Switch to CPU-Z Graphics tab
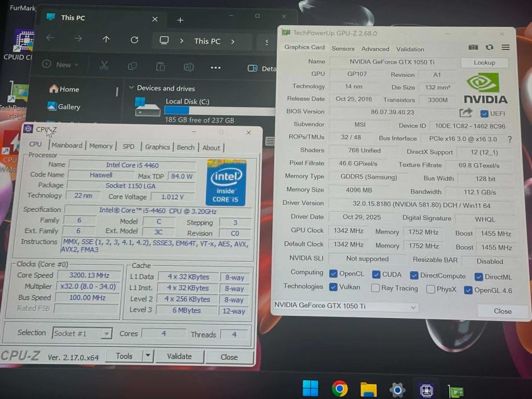This screenshot has height=399, width=532. (157, 147)
